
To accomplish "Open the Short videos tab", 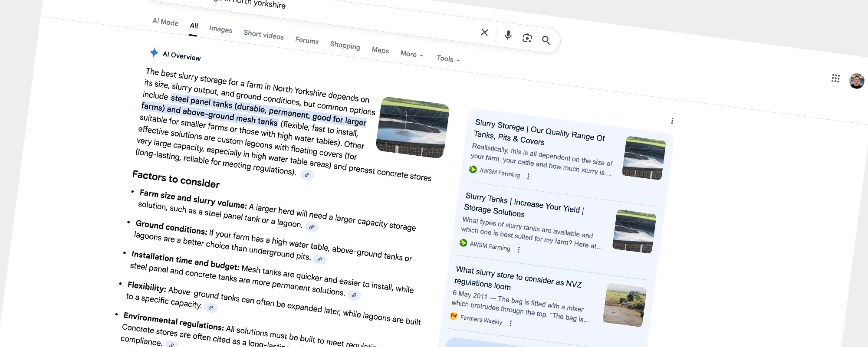I will click(x=263, y=35).
